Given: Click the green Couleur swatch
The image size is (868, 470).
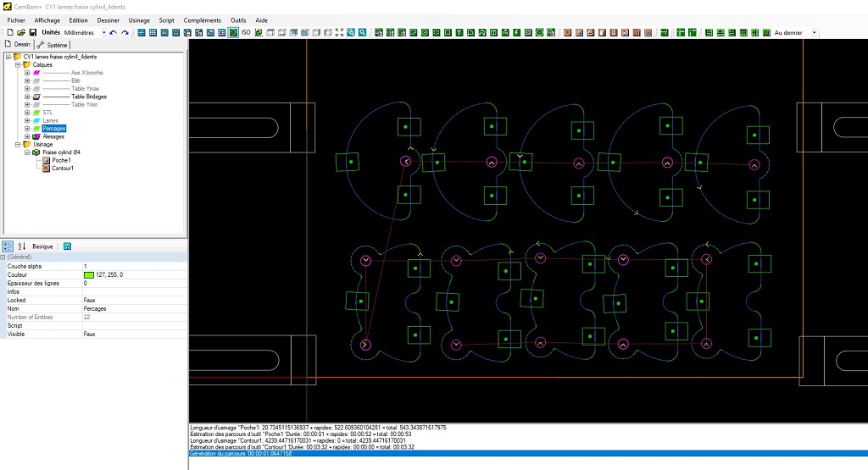Looking at the screenshot, I should tap(89, 274).
